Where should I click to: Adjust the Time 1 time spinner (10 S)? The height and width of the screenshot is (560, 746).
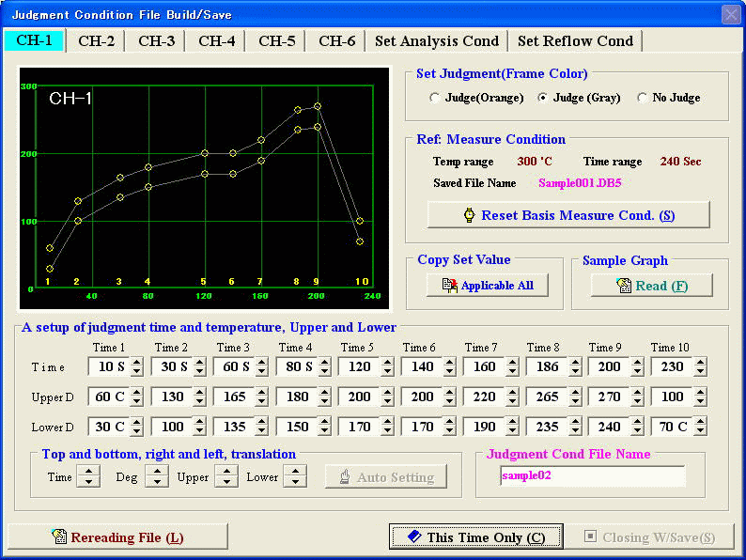point(136,366)
